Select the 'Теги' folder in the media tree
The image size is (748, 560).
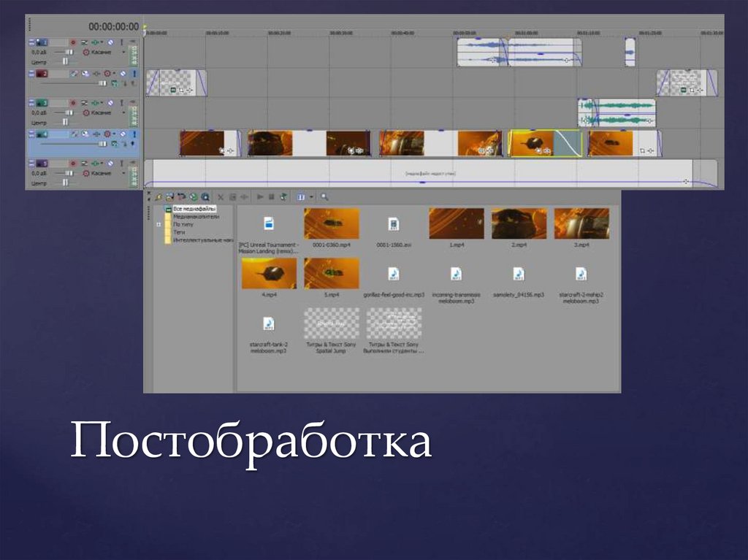(178, 232)
